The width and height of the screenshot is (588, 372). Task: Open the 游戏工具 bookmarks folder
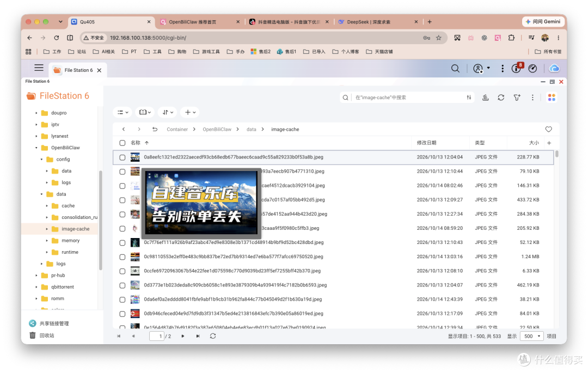tap(206, 52)
